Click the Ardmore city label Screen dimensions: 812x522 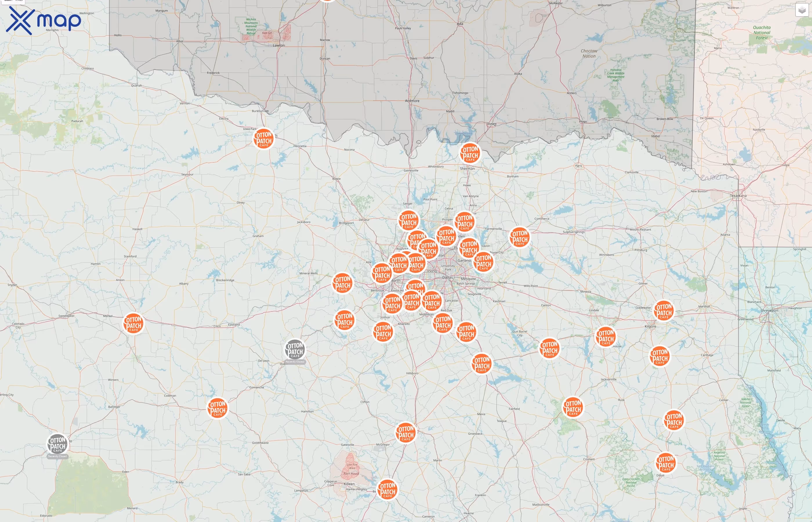(412, 101)
